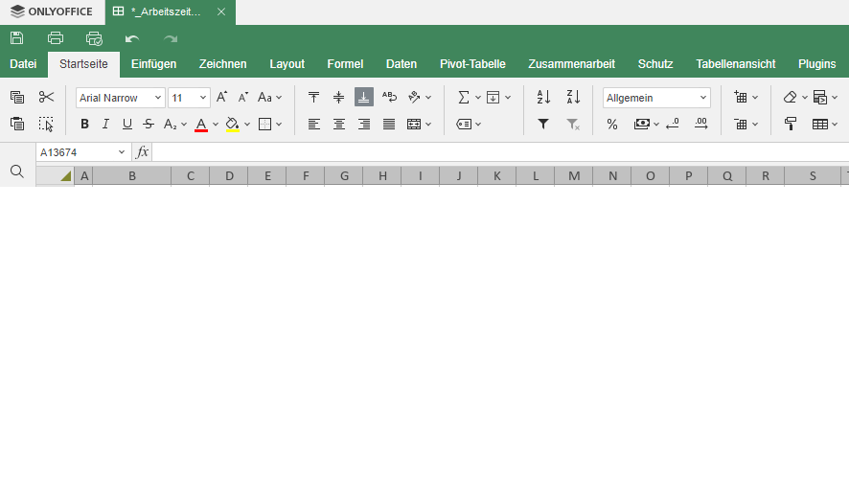Toggle underline formatting
849x504 pixels.
coord(127,124)
